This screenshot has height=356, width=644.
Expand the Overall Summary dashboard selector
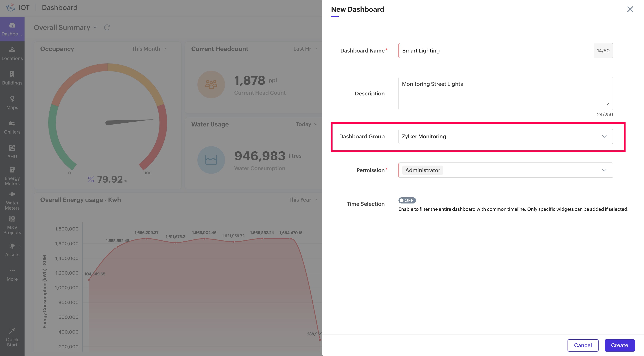coord(65,28)
